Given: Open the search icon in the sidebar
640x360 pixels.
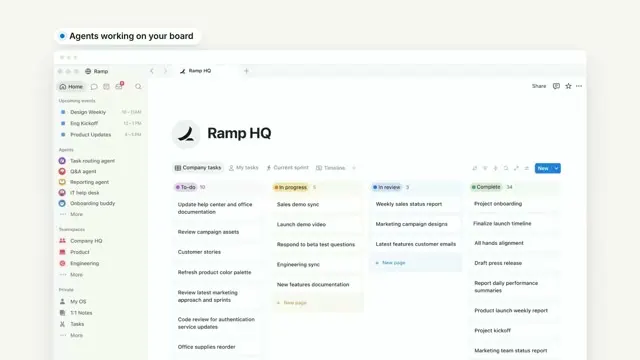Looking at the screenshot, I should 138,87.
